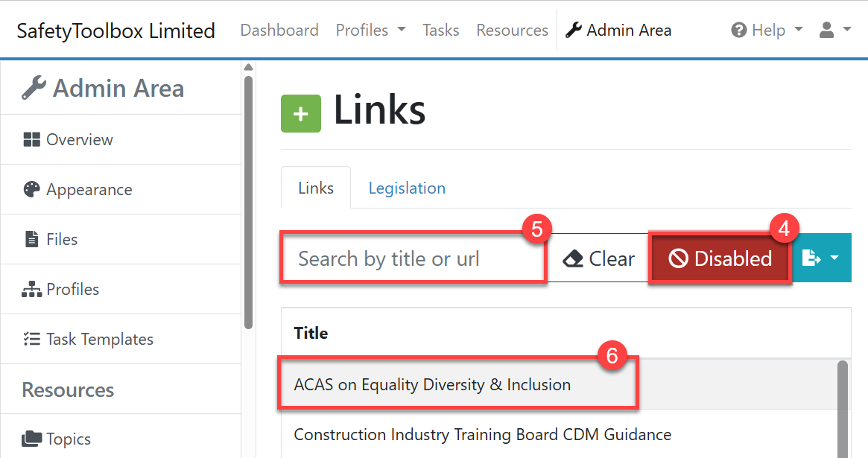This screenshot has width=868, height=458.
Task: Open the export file dropdown
Action: (x=821, y=259)
